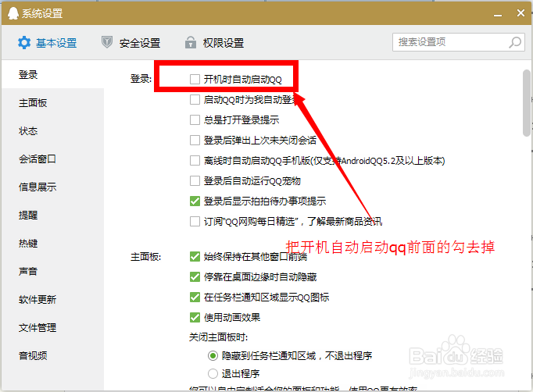
Task: Uncheck 在任务栏通知区域显示QQ图标
Action: tap(195, 298)
